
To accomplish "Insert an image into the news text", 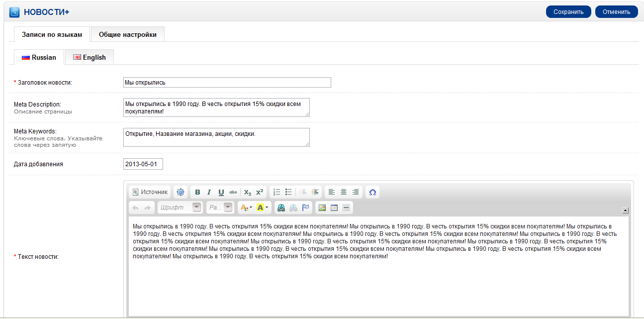I will coord(322,208).
